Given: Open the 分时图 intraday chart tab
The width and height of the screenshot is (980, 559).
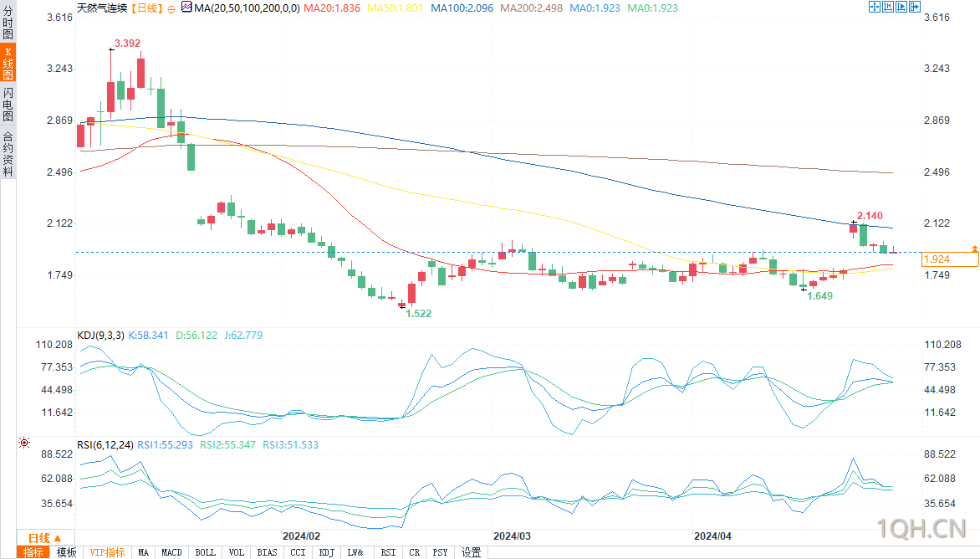Looking at the screenshot, I should pyautogui.click(x=8, y=23).
